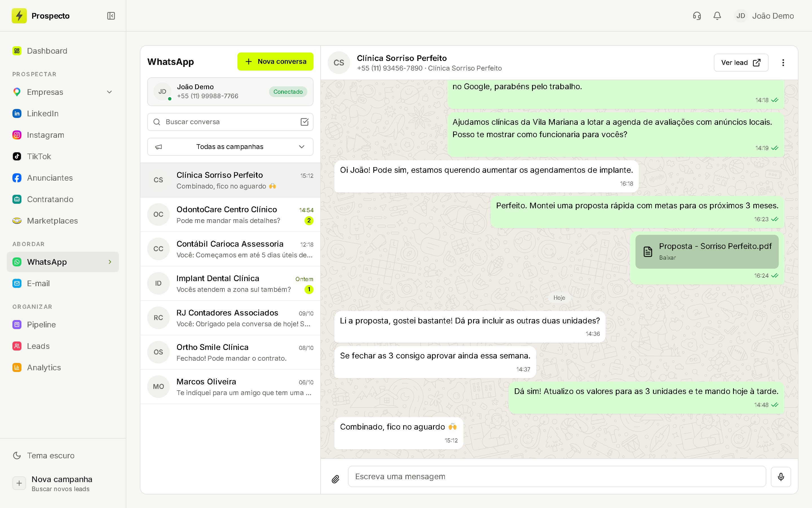
Task: Open OdontoCare Centro Clínico conversation
Action: pyautogui.click(x=230, y=215)
